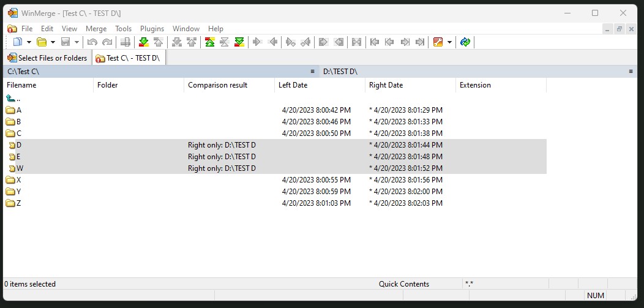Sort by the Folder column header

139,85
